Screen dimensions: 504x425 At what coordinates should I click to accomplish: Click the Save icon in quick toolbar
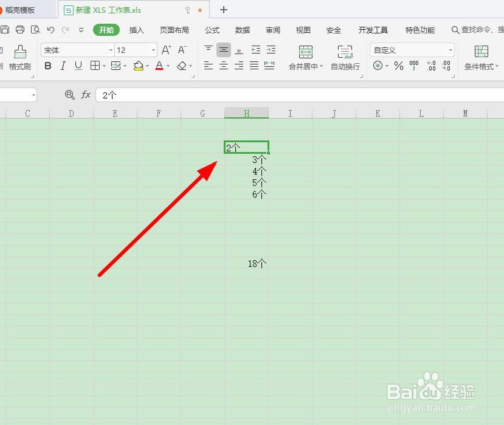click(4, 30)
